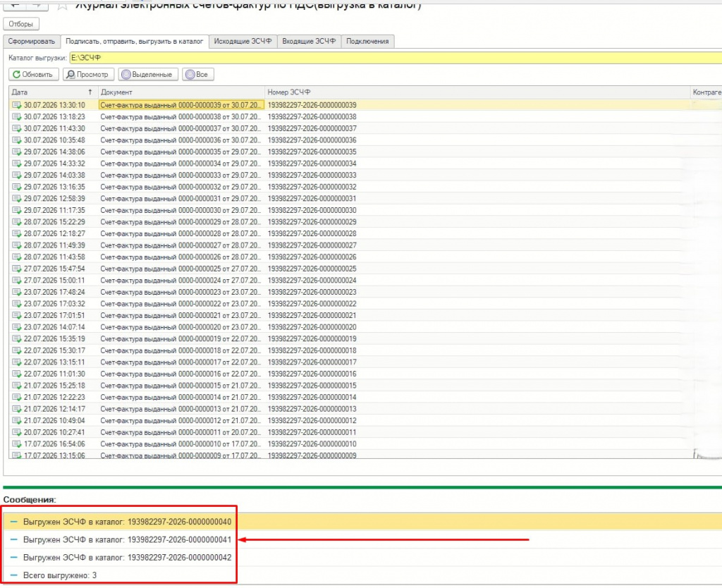Screen dimensions: 722x588
Task: Click document icon for row 30.07.2026 13:18:23
Action: pyautogui.click(x=17, y=117)
